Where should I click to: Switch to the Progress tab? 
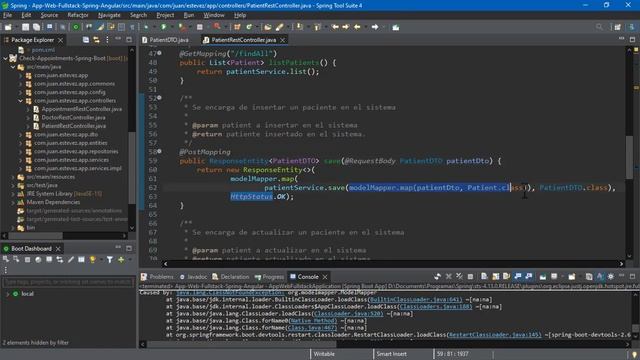(269, 277)
